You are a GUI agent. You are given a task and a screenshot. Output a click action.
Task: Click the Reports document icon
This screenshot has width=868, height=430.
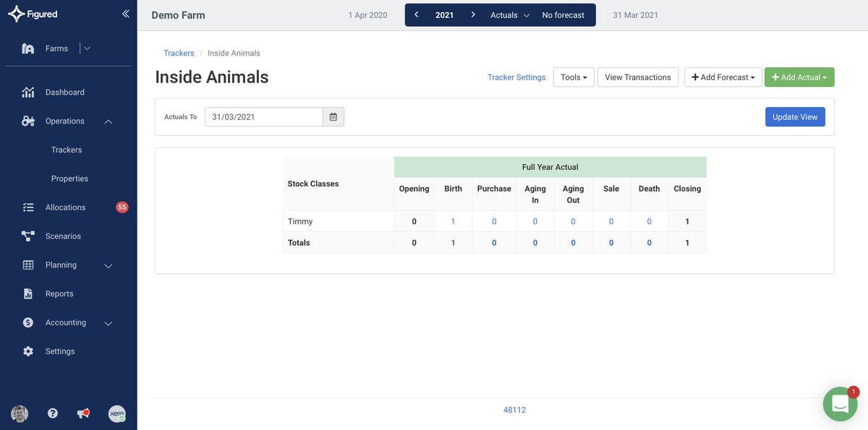point(28,294)
